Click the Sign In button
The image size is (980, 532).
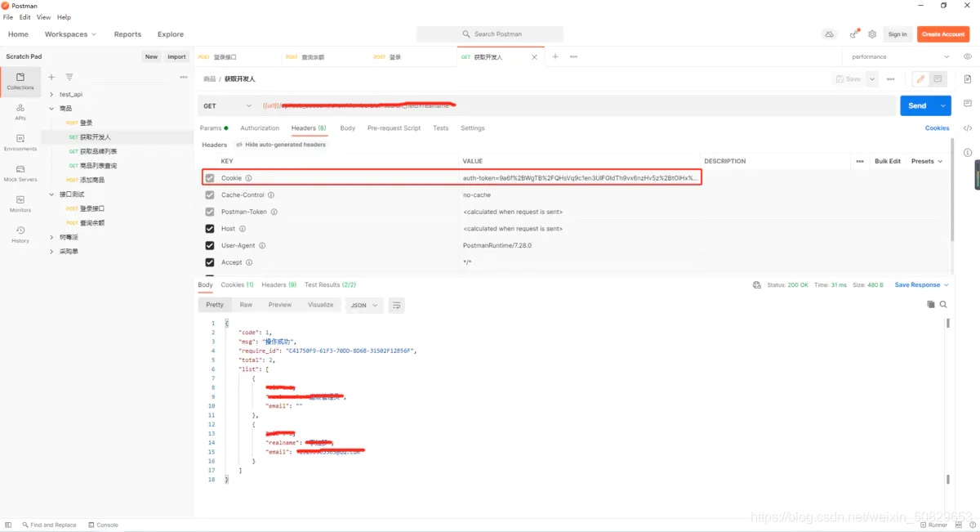tap(898, 34)
